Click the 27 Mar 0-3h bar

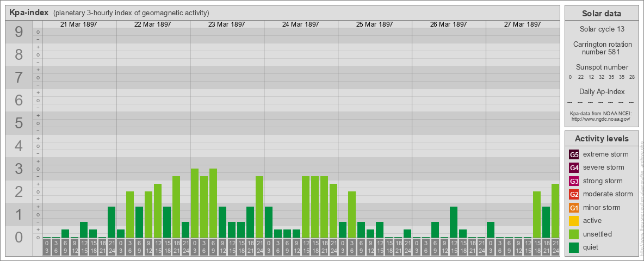(x=491, y=230)
